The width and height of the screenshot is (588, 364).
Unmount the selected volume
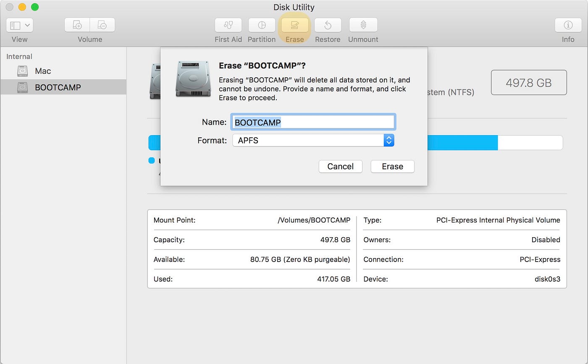click(363, 25)
